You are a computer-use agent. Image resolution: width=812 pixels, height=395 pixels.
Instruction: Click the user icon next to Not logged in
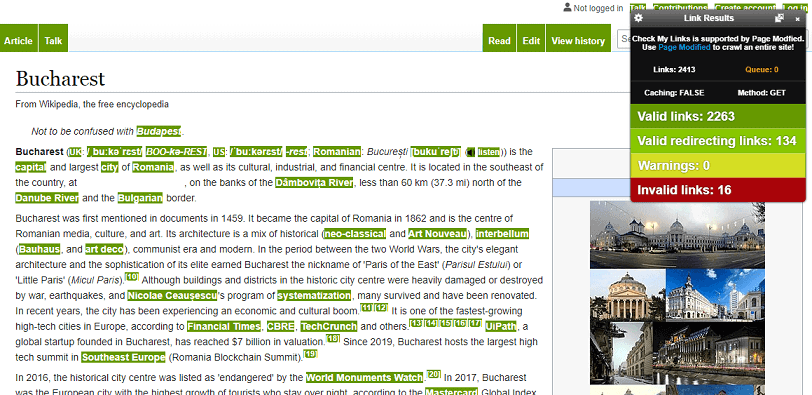pos(568,8)
